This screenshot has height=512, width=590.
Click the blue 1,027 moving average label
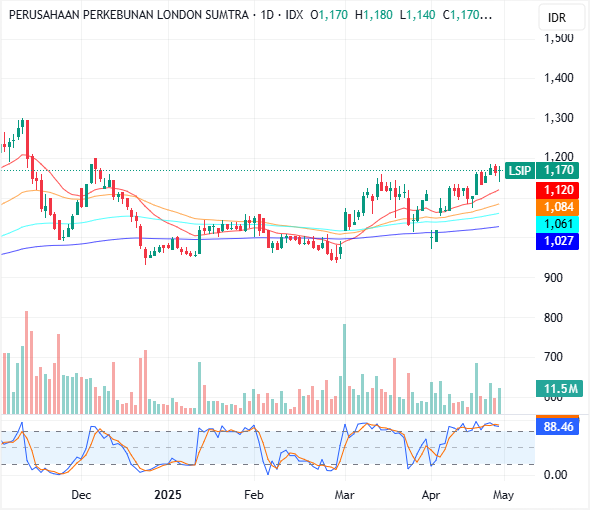point(558,241)
